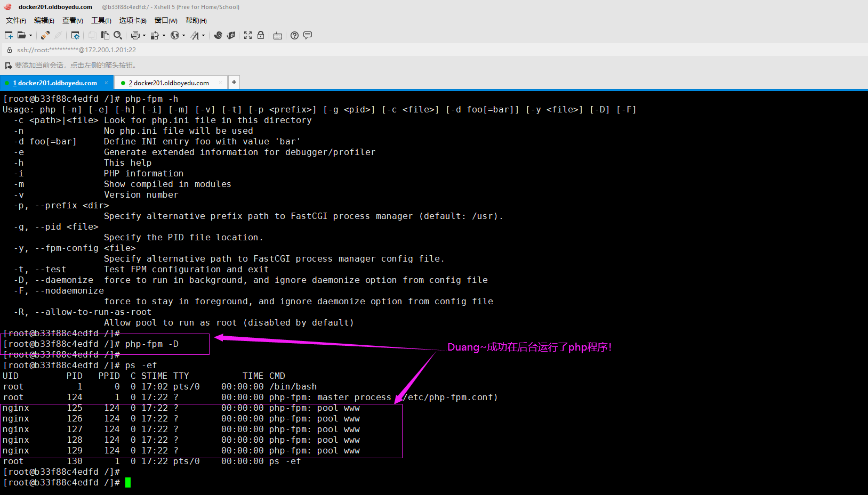Click the ssh address bar field
This screenshot has height=495, width=868.
click(213, 50)
